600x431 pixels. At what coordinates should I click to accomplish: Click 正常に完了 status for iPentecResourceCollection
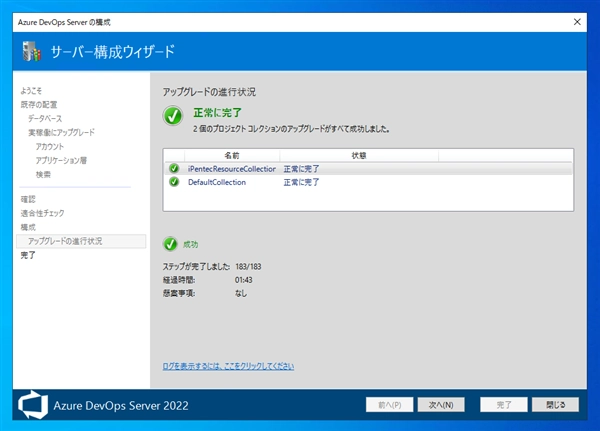click(301, 169)
